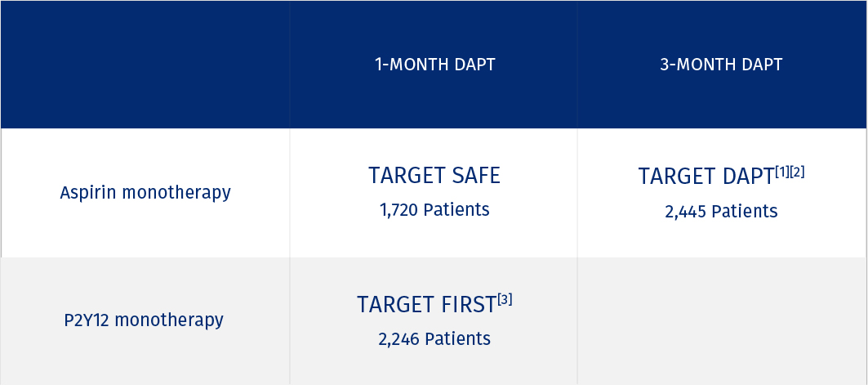The width and height of the screenshot is (868, 385).
Task: Click the word TARGET in TARGET FIRST
Action: (394, 305)
